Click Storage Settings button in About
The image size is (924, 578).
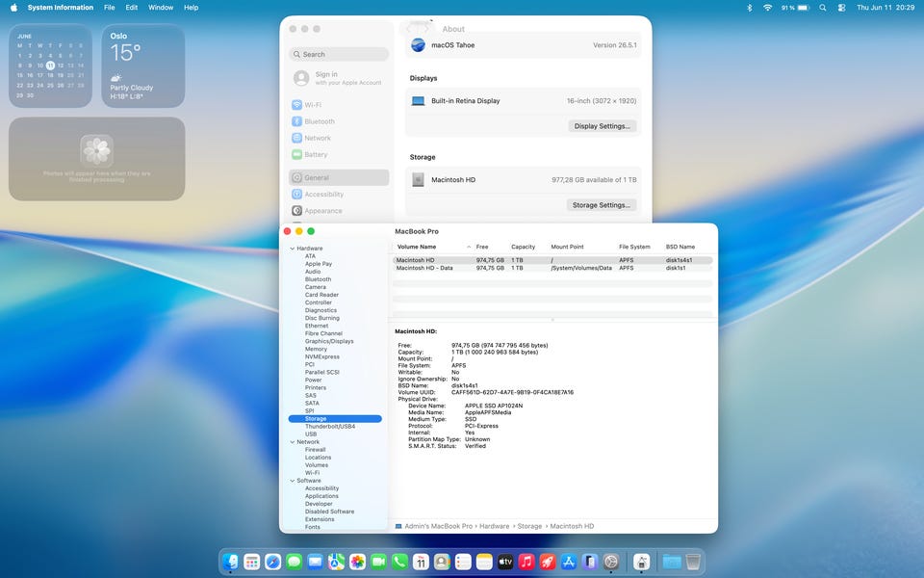(x=601, y=205)
